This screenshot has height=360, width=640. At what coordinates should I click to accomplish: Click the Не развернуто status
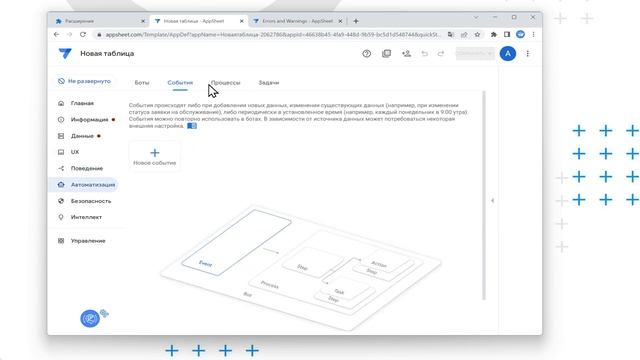point(84,81)
